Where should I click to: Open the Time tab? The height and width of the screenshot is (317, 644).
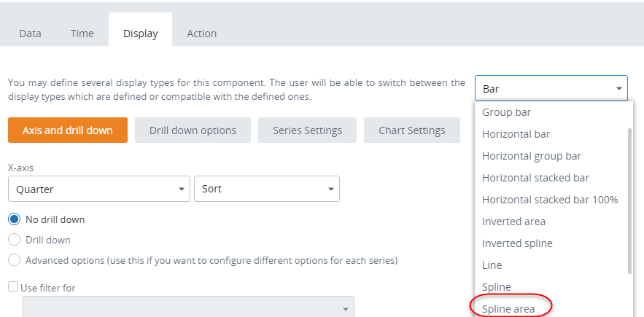pos(82,34)
